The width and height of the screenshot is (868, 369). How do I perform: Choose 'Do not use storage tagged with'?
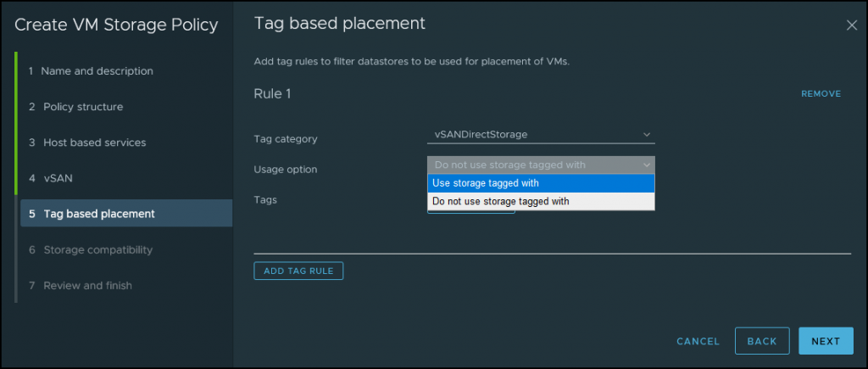[x=541, y=201]
